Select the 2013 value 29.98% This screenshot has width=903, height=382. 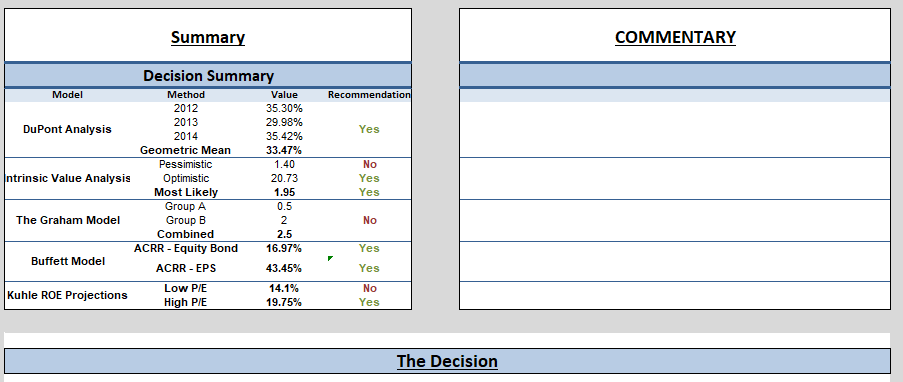(284, 122)
